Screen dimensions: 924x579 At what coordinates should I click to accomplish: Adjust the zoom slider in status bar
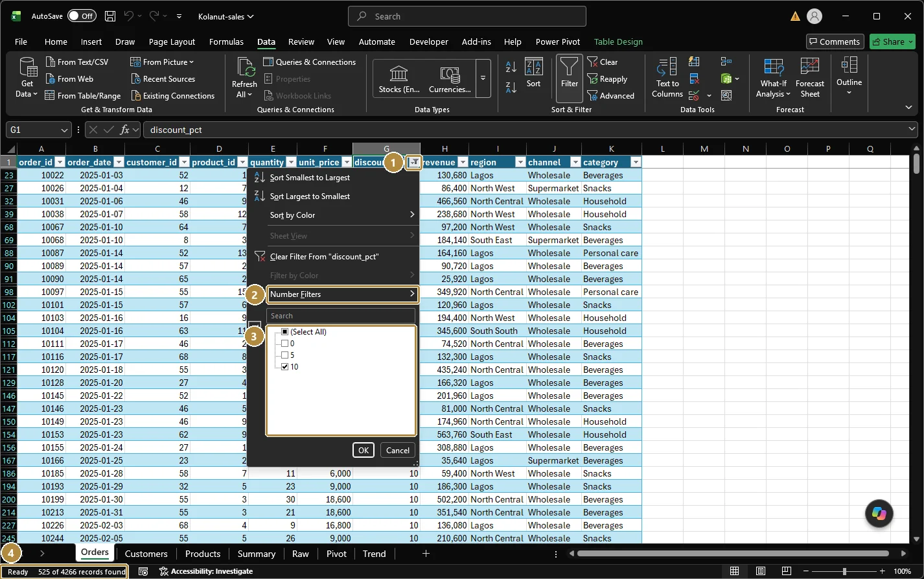(844, 571)
